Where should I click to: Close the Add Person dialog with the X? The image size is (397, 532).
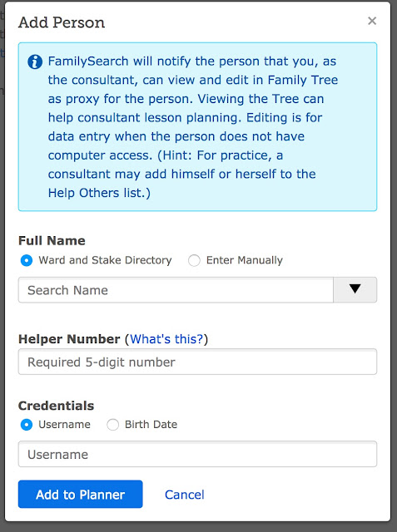(x=372, y=21)
